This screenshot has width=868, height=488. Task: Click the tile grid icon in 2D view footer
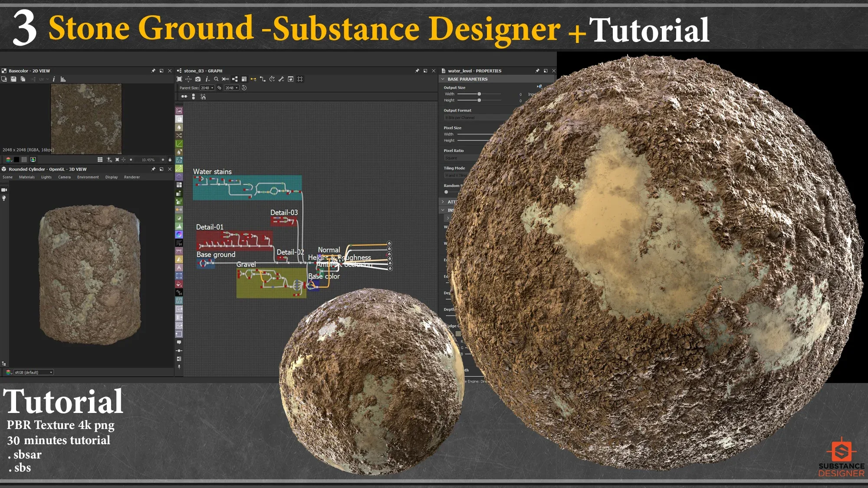[100, 160]
